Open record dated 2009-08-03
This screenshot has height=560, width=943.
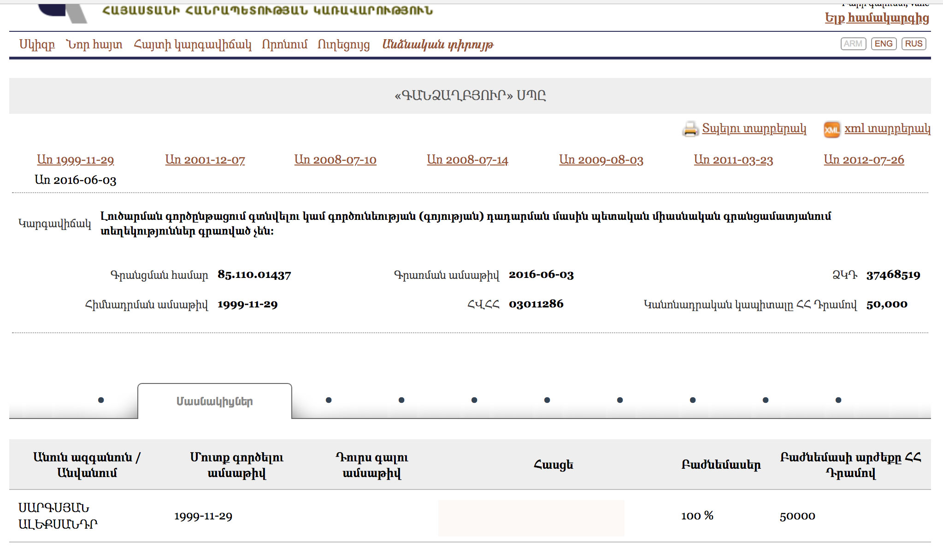pyautogui.click(x=601, y=160)
